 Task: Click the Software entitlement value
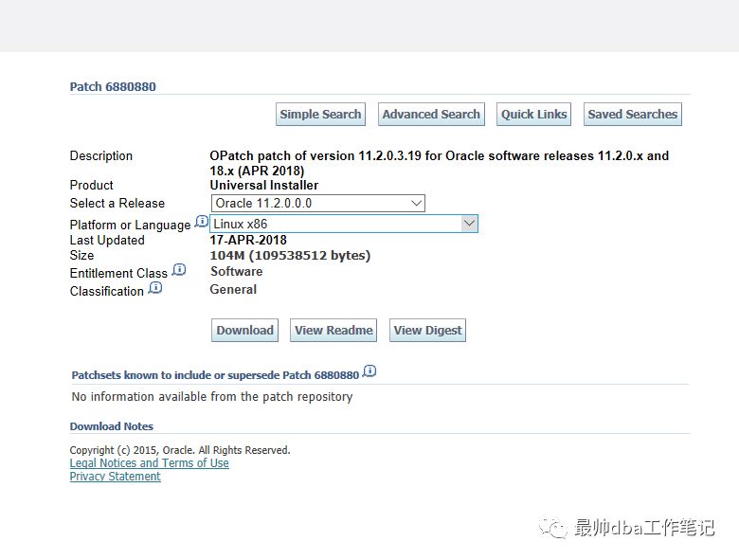pos(236,272)
